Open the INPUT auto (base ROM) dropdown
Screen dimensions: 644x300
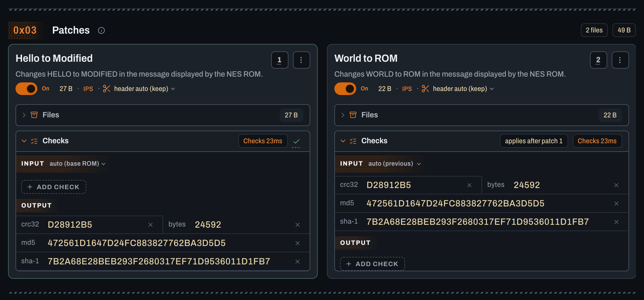78,164
